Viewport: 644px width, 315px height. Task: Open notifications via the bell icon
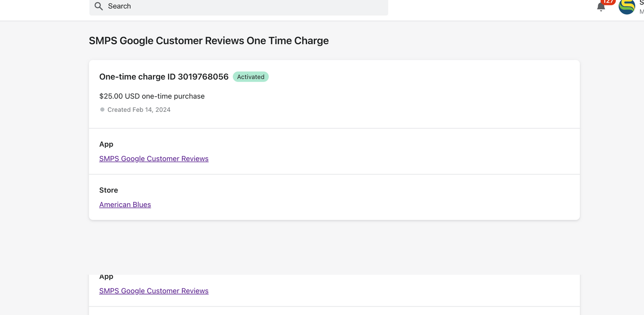601,7
